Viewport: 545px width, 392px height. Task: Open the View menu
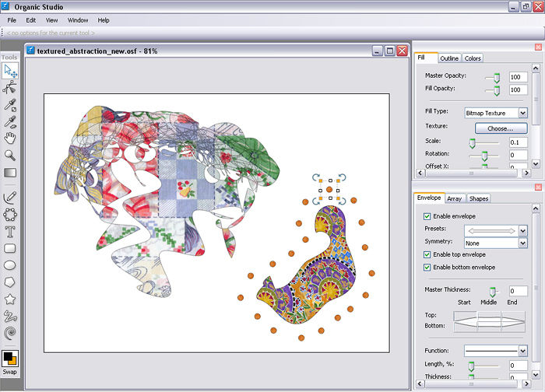click(51, 20)
